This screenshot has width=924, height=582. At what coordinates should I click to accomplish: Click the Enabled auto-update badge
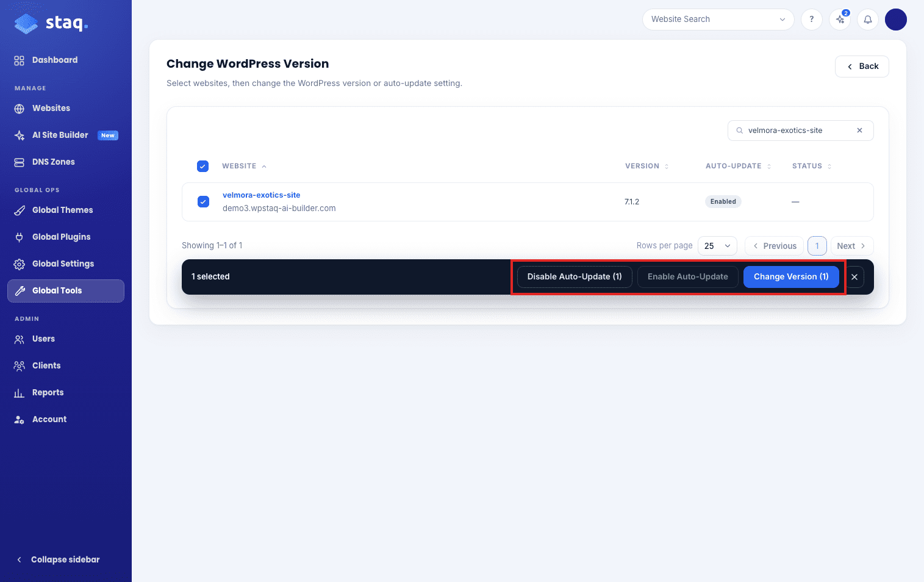coord(723,201)
